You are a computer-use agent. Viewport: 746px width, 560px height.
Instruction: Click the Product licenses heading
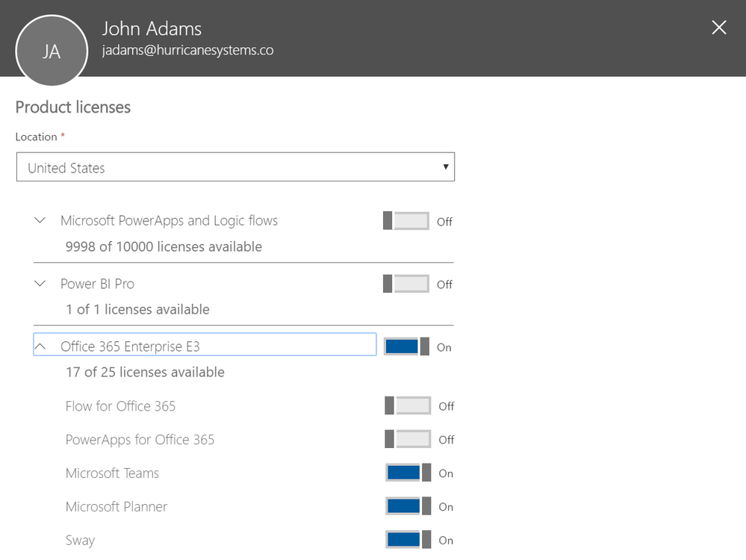click(72, 108)
